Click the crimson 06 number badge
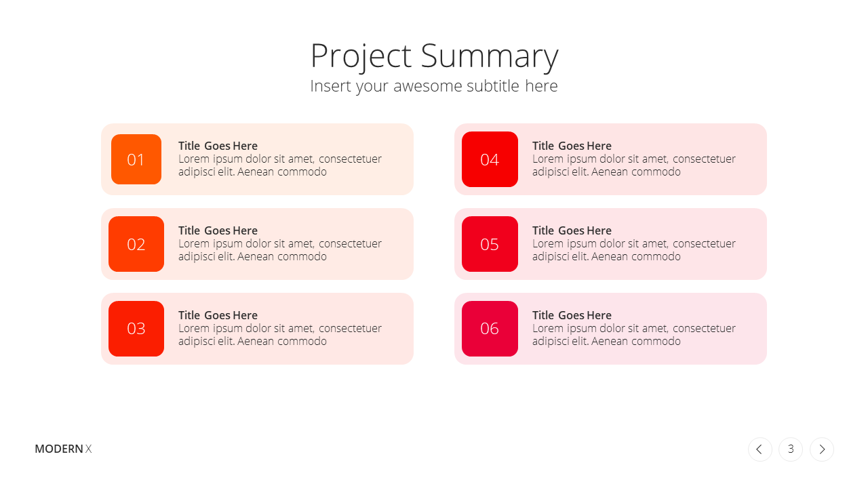The image size is (868, 488). 490,329
